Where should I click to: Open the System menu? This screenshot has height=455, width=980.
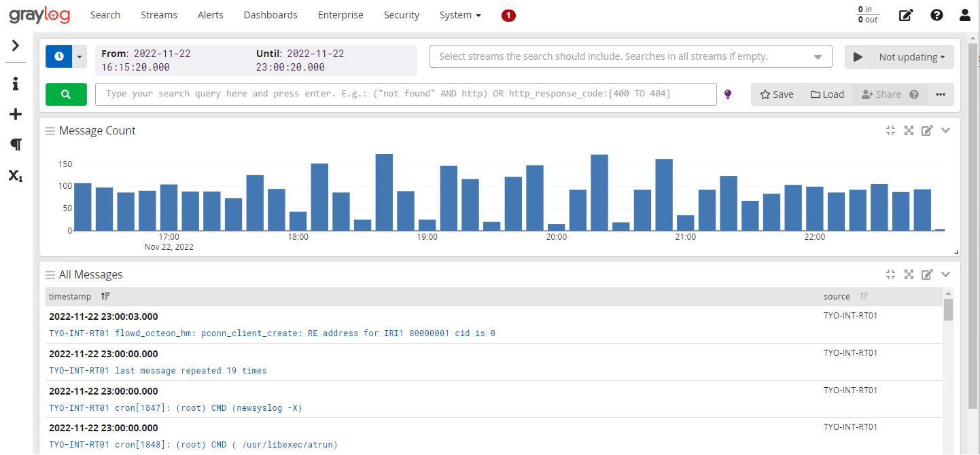(460, 15)
